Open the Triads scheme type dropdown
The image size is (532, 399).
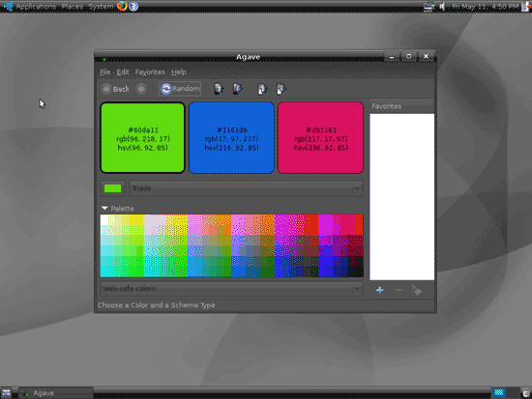[246, 188]
